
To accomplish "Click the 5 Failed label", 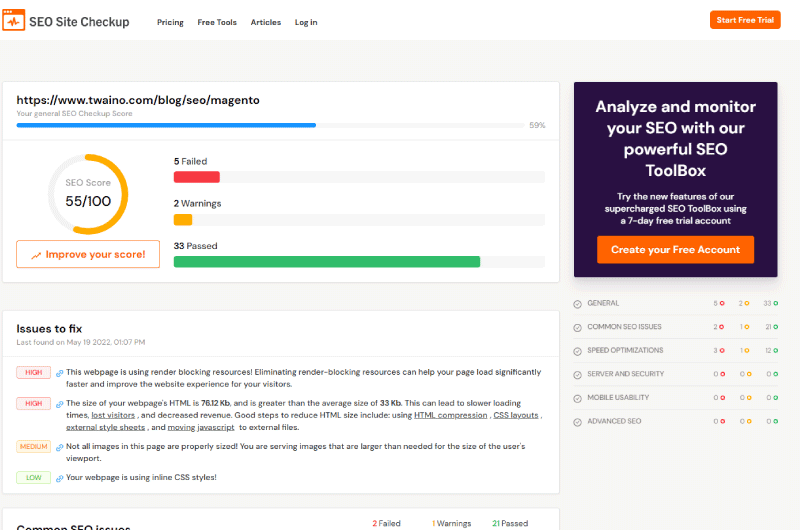I will click(x=190, y=161).
